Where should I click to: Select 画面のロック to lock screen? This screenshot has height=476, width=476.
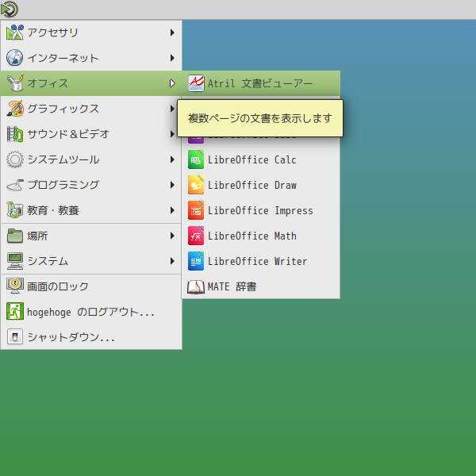[91, 286]
